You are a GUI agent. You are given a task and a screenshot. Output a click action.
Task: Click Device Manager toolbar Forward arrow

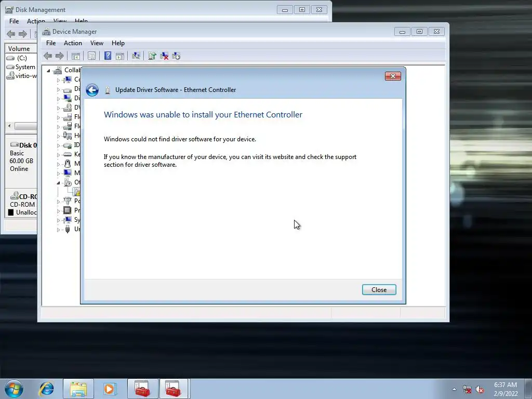pyautogui.click(x=59, y=56)
